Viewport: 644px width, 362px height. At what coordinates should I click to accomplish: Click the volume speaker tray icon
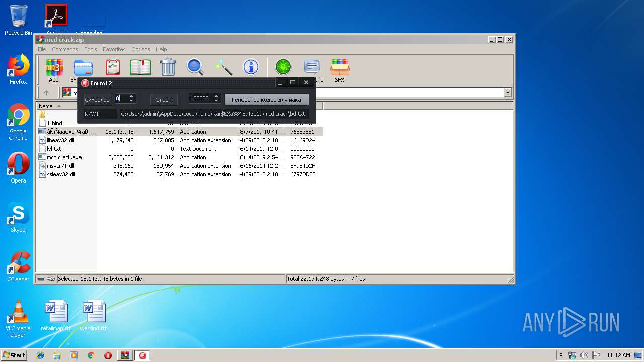[584, 355]
